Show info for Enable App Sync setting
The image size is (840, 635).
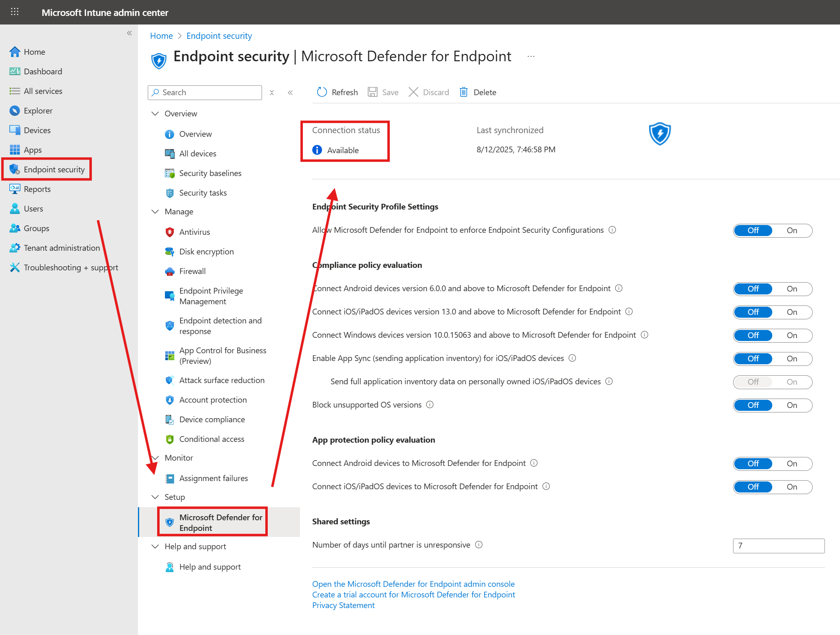point(572,358)
